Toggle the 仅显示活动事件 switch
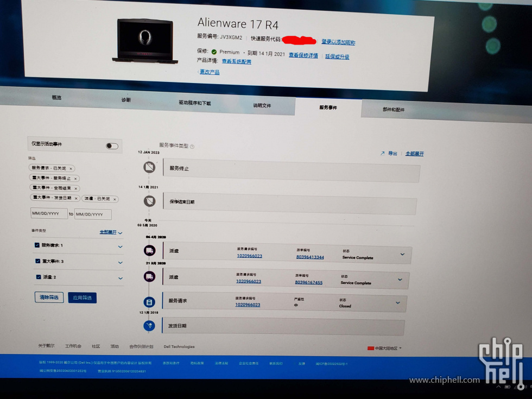 point(112,146)
